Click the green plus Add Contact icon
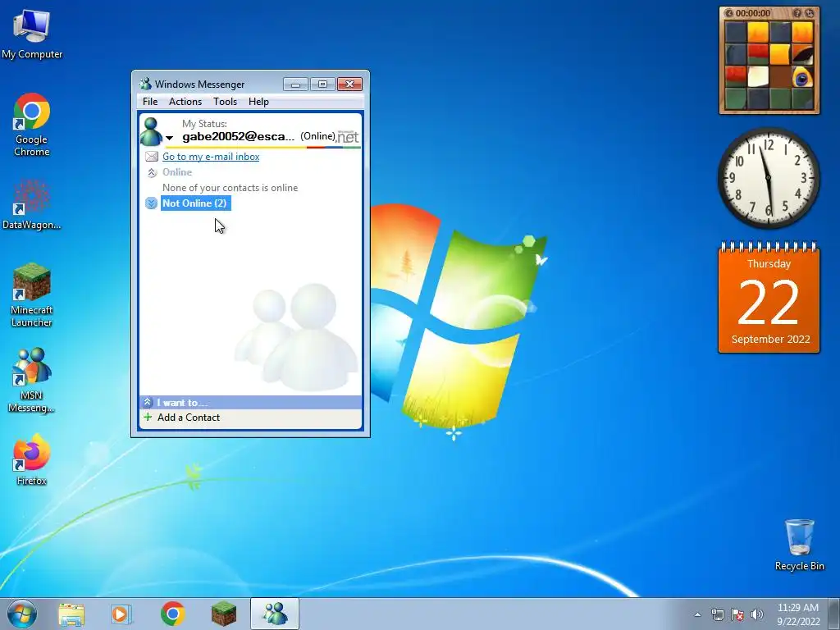The width and height of the screenshot is (840, 630). point(148,417)
